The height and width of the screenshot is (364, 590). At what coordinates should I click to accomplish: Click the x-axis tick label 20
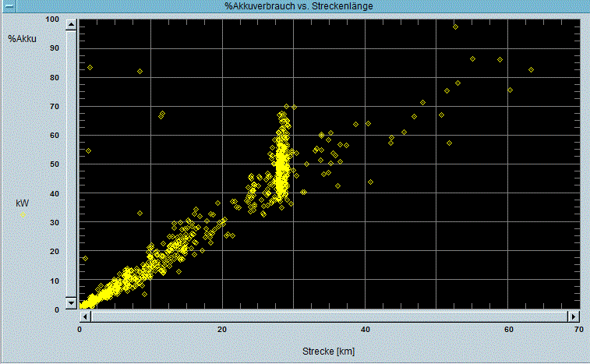click(x=222, y=330)
